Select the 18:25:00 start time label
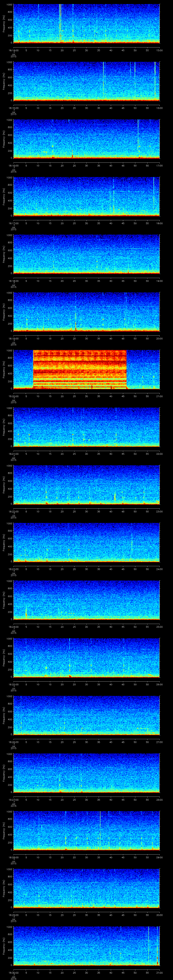Image resolution: width=173 pixels, height=980 pixels. 13,684
